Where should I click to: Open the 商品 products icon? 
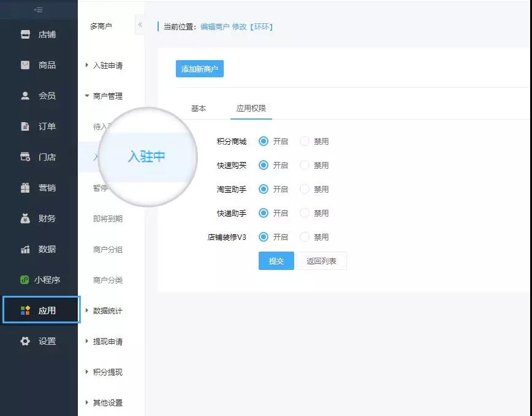(25, 65)
